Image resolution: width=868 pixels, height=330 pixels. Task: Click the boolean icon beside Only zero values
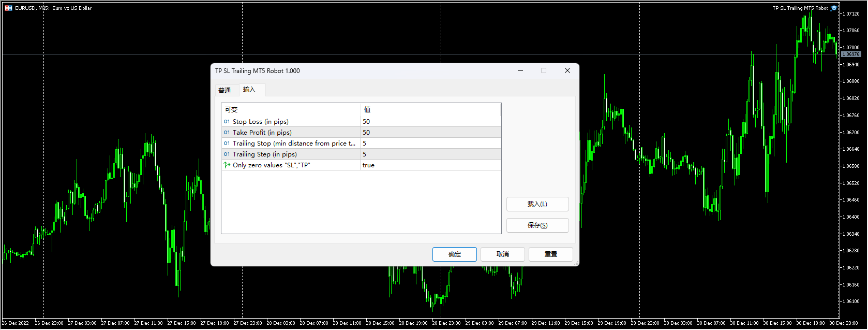[x=227, y=165]
